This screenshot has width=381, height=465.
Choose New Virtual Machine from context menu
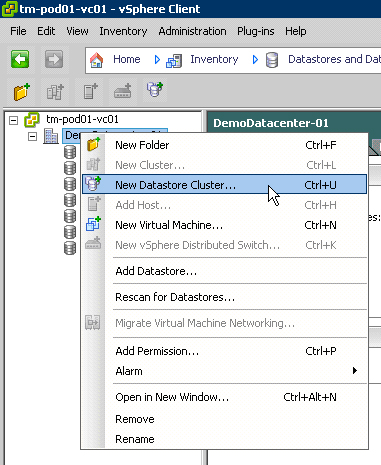[x=224, y=225]
